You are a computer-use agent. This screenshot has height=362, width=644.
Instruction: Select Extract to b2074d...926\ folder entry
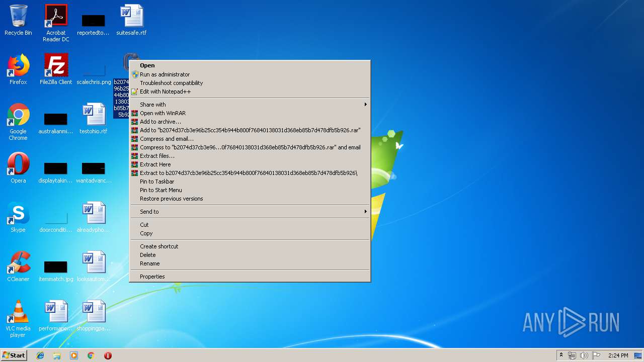click(x=250, y=173)
